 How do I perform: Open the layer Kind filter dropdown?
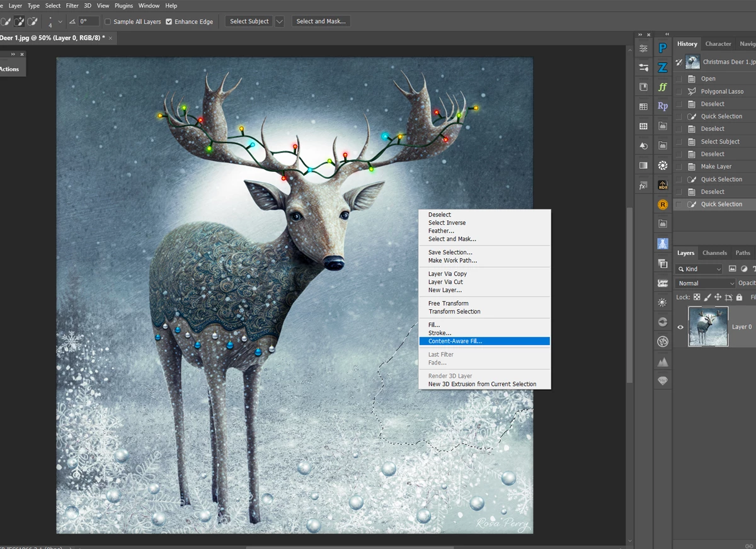coord(699,269)
